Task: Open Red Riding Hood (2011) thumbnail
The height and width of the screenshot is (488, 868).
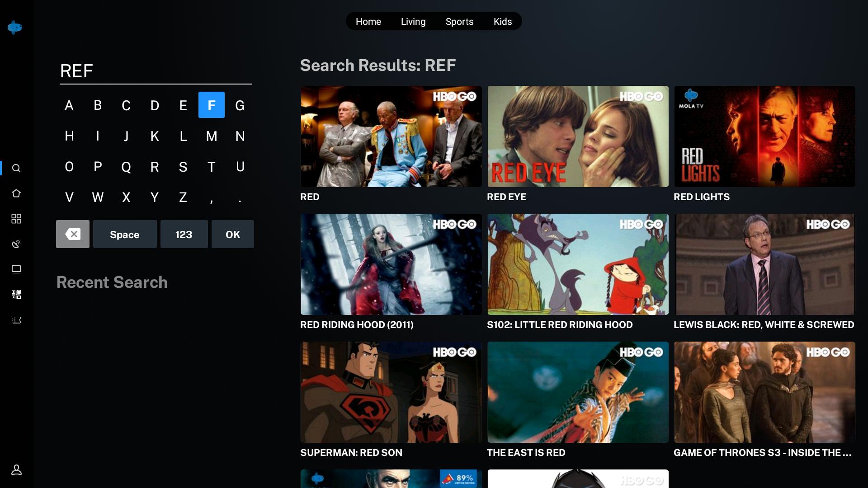Action: 391,264
